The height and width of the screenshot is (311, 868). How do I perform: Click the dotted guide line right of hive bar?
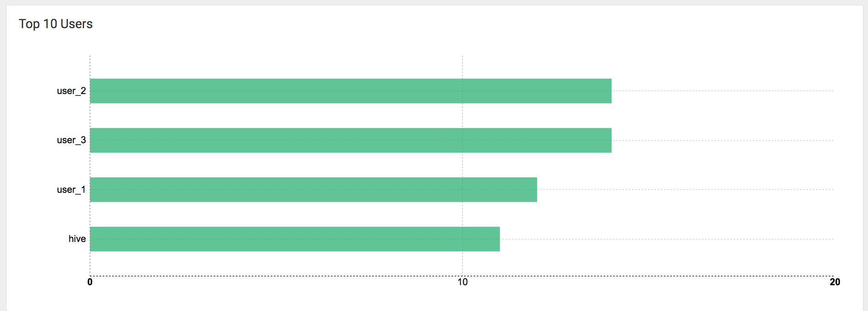coord(666,239)
